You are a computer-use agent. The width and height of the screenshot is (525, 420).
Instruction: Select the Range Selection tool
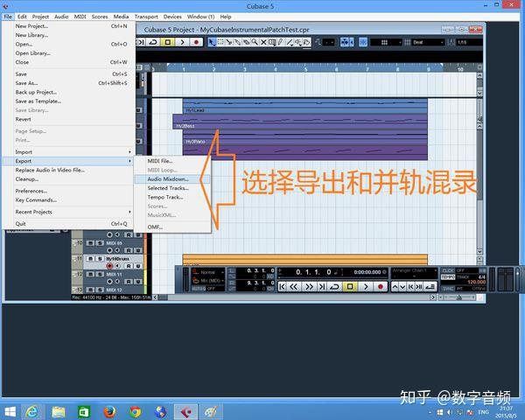[x=220, y=42]
